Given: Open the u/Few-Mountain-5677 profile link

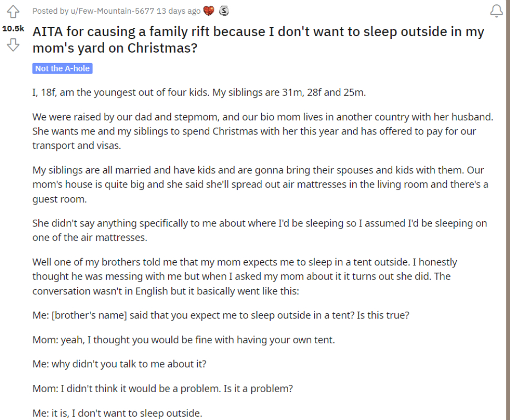Looking at the screenshot, I should (x=112, y=11).
